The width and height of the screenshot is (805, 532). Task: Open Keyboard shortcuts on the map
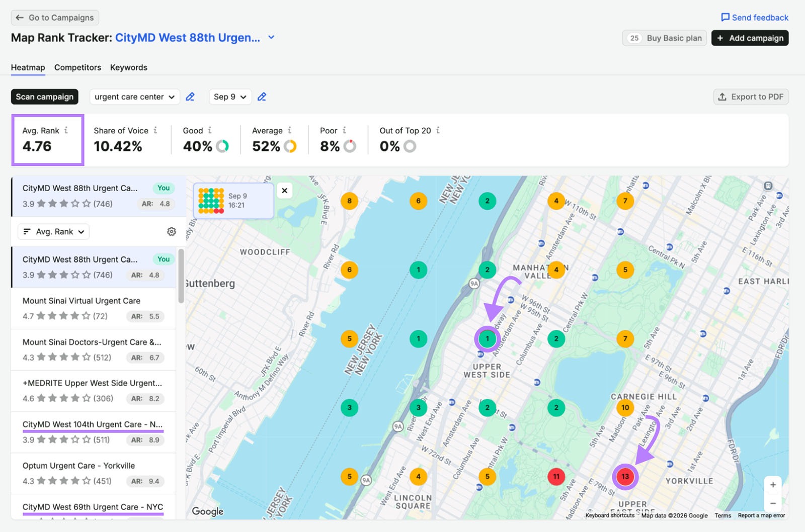[610, 515]
